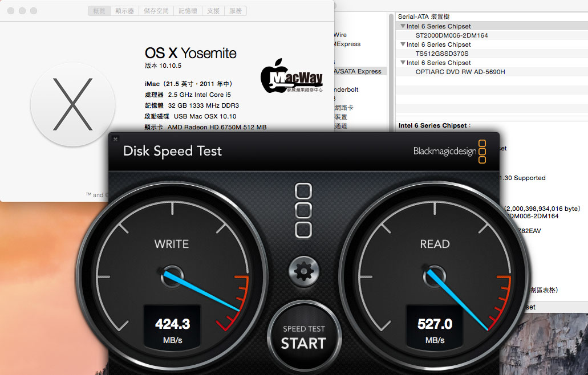
Task: Click the Blackmagicdesign logo
Action: (x=449, y=152)
